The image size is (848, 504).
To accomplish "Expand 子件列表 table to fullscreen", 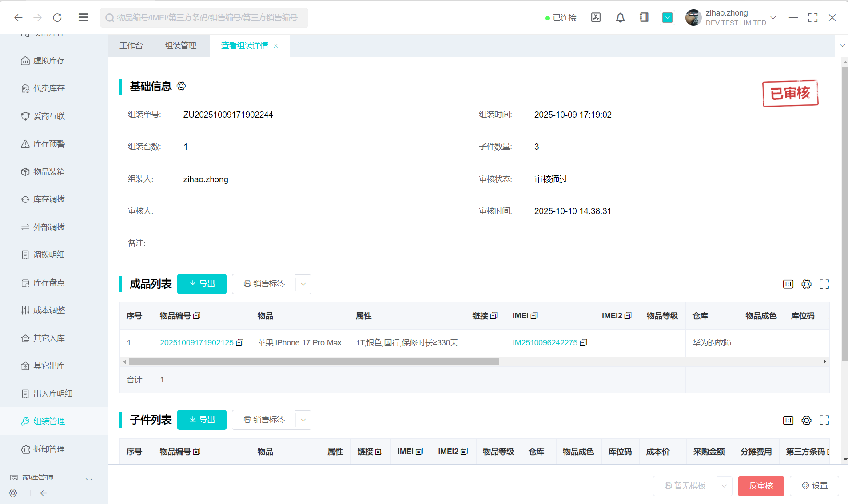I will click(824, 420).
